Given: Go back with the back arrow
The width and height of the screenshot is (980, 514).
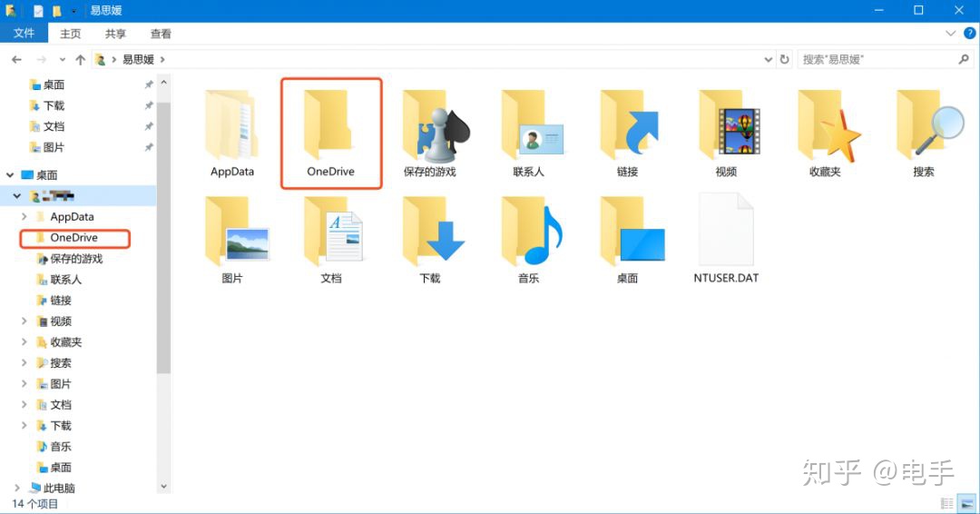Looking at the screenshot, I should (17, 59).
